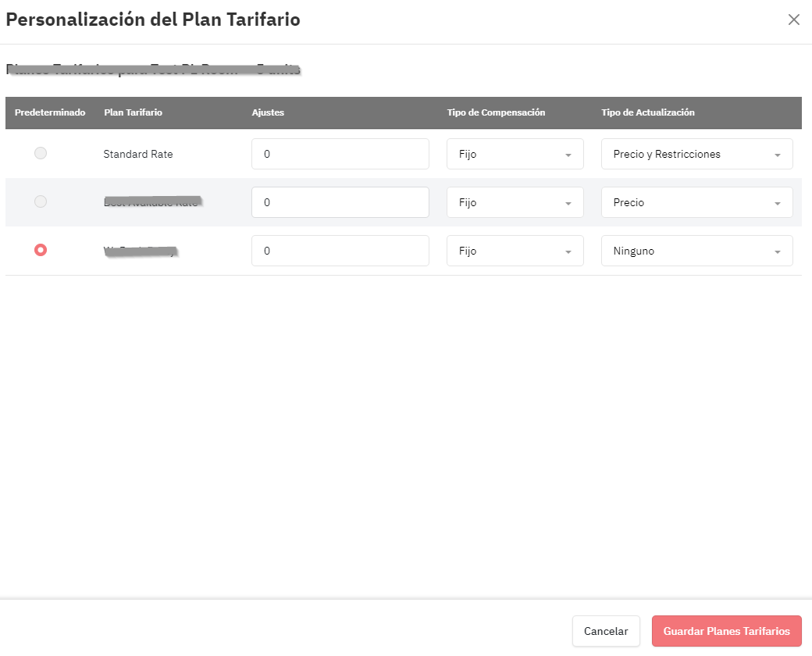
Task: Click the selected red default radio button
Action: (x=41, y=250)
